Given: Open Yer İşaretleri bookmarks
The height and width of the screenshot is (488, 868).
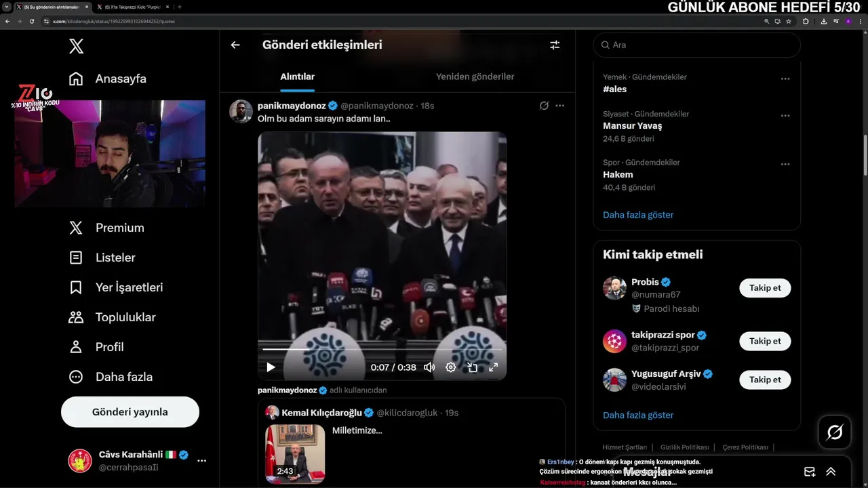Looking at the screenshot, I should coord(116,287).
